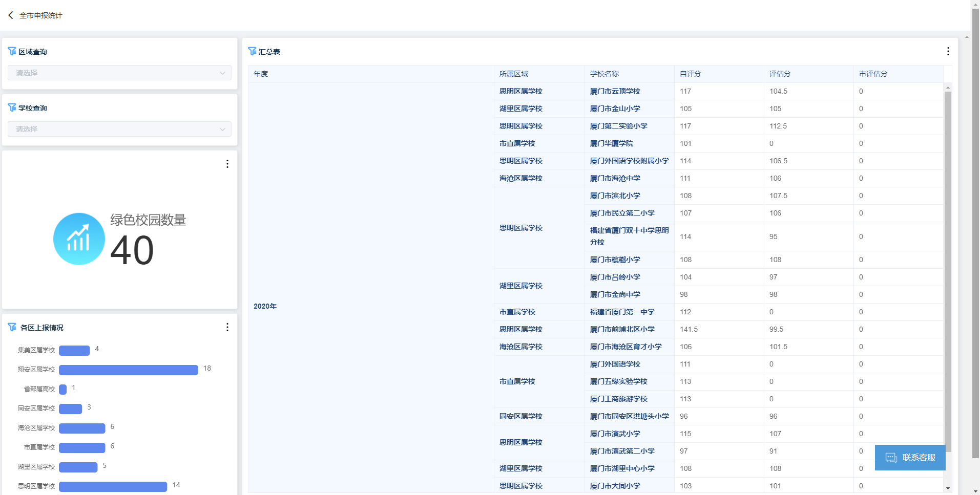Select the 翔安区属学校 bar in the chart
The image size is (980, 495).
click(128, 370)
